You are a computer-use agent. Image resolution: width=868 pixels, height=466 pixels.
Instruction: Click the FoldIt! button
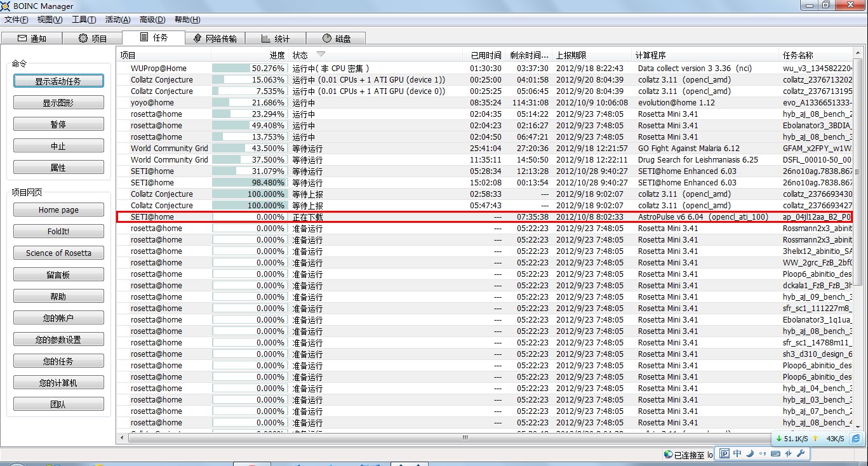(58, 232)
